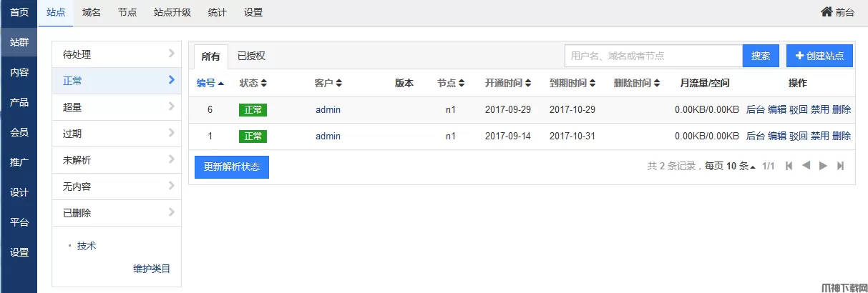The height and width of the screenshot is (293, 868).
Task: Sort by 编号 column arrow
Action: pos(221,83)
